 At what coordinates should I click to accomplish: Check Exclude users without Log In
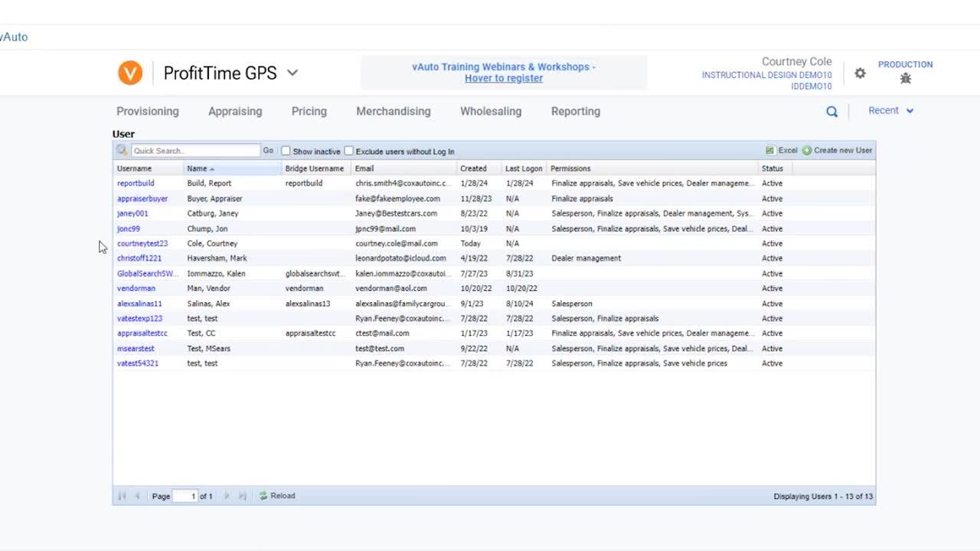(x=349, y=151)
